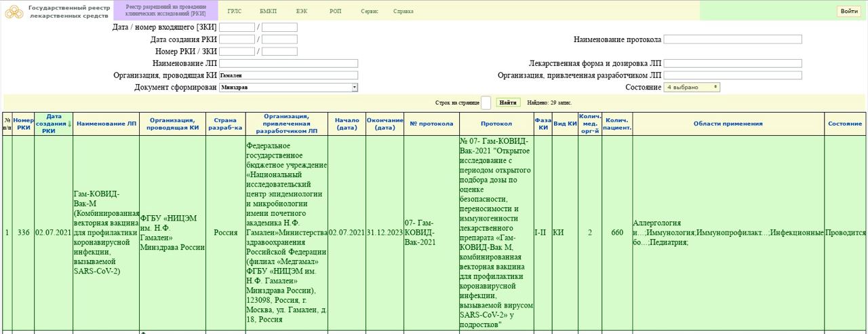Open the Документ сформирован dropdown

pyautogui.click(x=288, y=87)
